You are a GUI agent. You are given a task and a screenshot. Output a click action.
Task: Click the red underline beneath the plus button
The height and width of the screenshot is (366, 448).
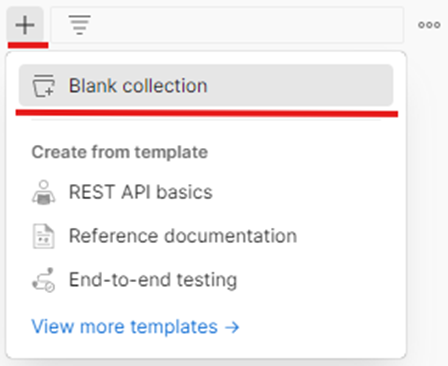coord(28,45)
